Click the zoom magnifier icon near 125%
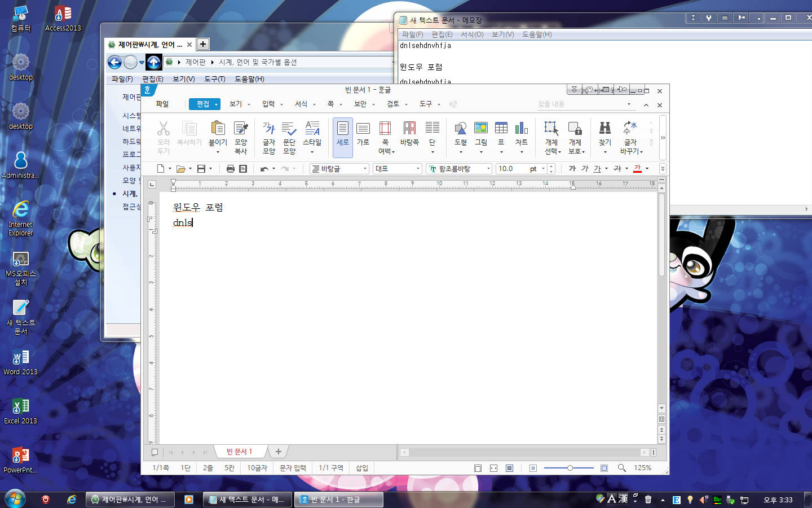 coord(621,468)
